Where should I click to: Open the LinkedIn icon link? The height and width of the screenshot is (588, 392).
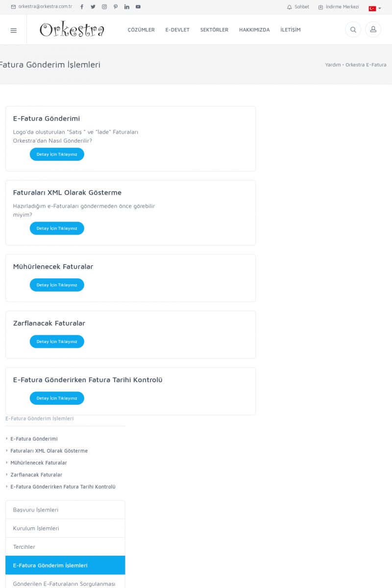point(127,7)
